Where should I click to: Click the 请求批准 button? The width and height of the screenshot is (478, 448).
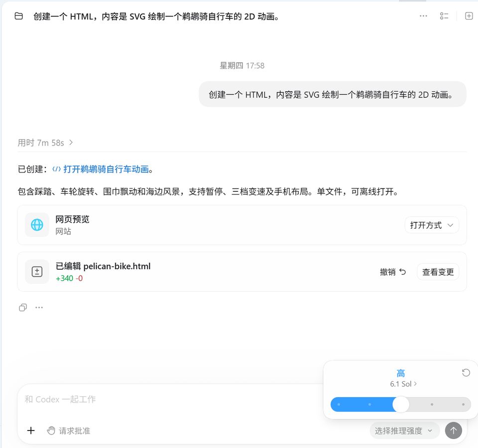[x=69, y=431]
